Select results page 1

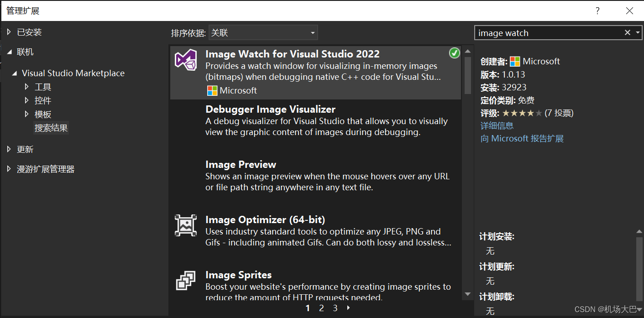308,308
